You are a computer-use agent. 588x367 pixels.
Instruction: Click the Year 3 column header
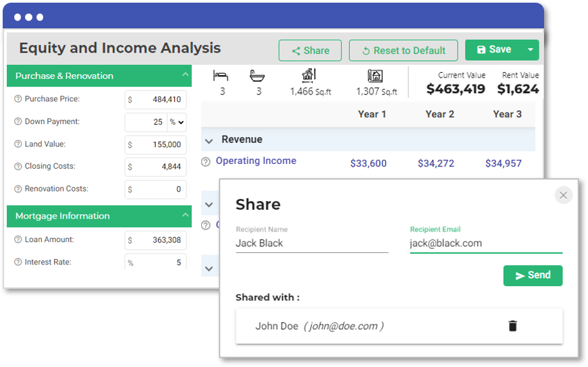507,114
